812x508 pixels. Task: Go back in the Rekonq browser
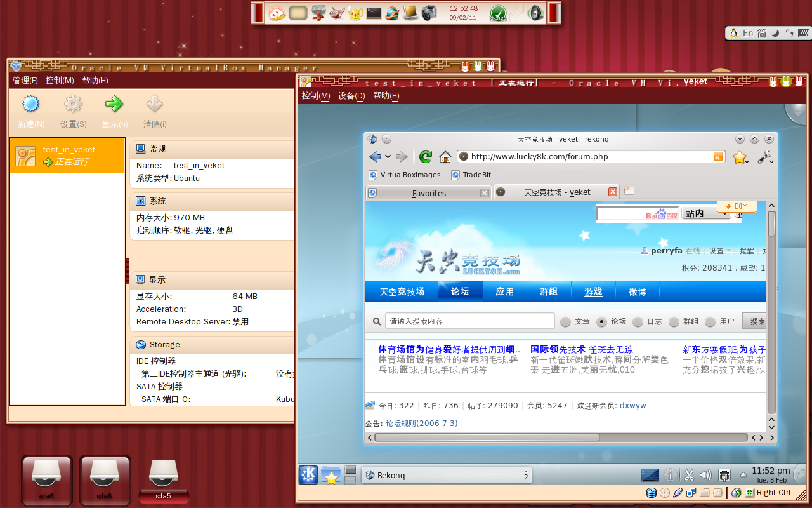375,157
